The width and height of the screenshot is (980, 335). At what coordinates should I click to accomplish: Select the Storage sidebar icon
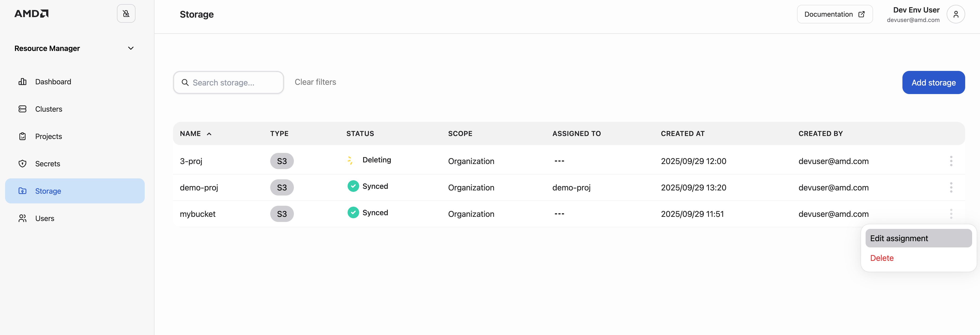pos(23,191)
